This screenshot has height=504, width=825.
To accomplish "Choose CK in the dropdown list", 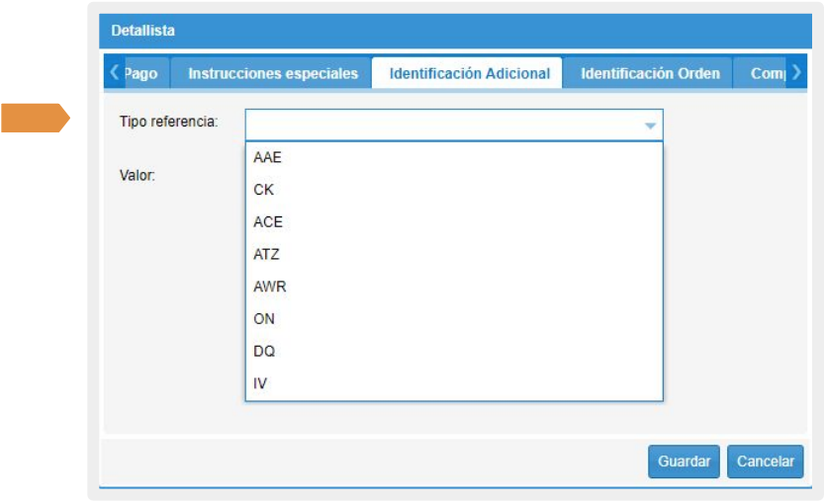I will click(x=263, y=190).
